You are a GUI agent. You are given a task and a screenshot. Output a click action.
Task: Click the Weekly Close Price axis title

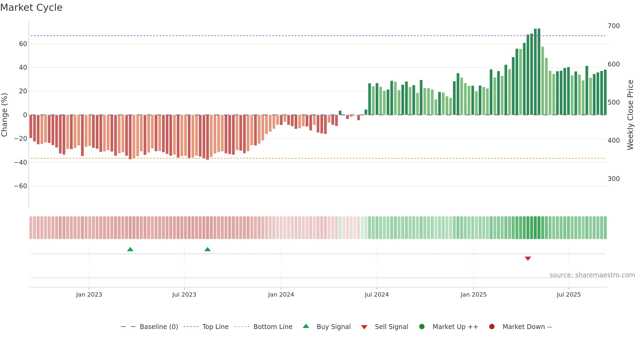[630, 115]
